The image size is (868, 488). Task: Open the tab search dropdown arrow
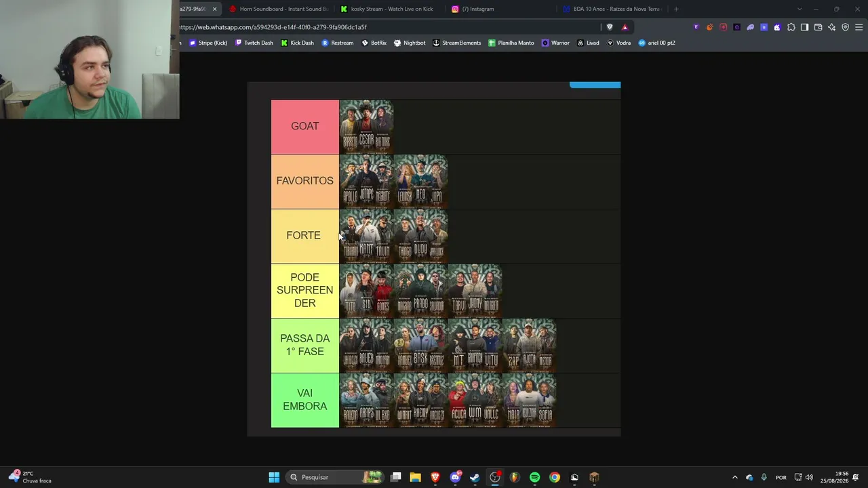[799, 9]
